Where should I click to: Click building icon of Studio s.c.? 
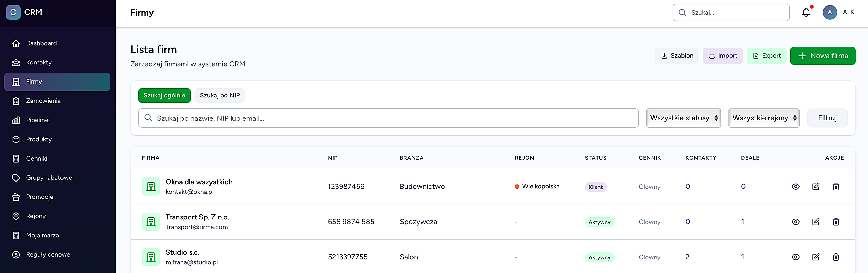[x=151, y=257]
